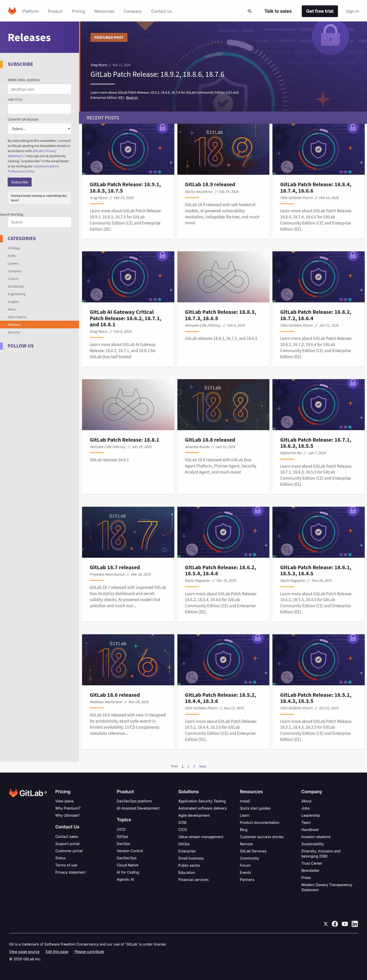Open post Patch Release 18.8.4, 18.7.4, 18.6.6

pyautogui.click(x=316, y=187)
